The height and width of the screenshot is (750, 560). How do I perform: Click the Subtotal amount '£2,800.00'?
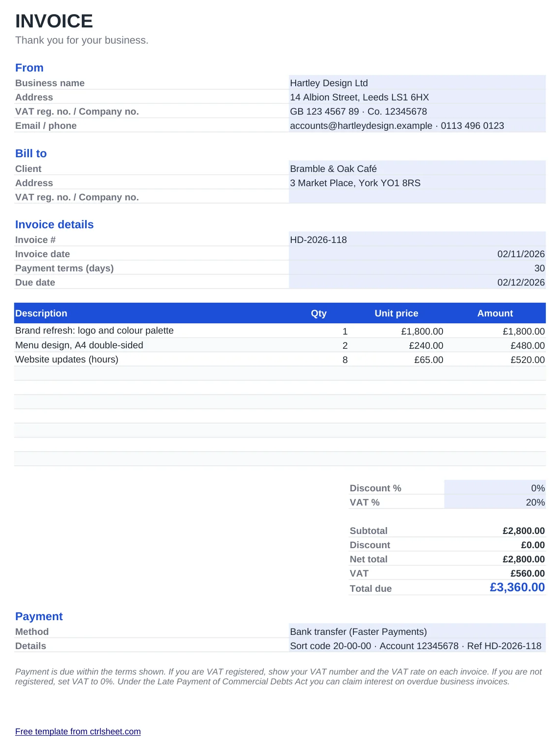tap(524, 531)
